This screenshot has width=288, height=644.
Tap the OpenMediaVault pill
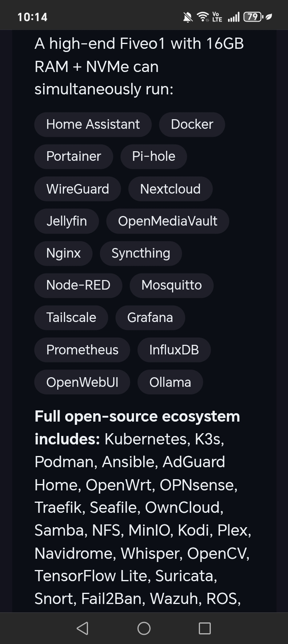pos(168,221)
